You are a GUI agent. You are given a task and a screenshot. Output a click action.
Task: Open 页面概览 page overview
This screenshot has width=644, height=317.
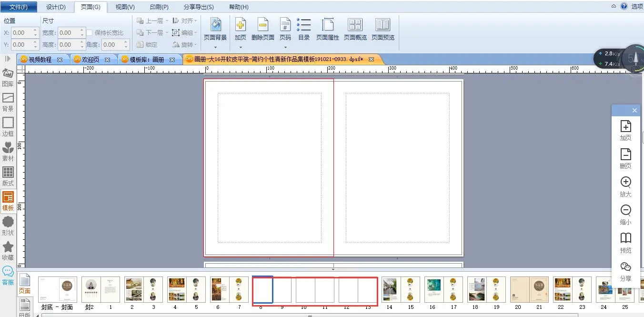click(x=355, y=29)
